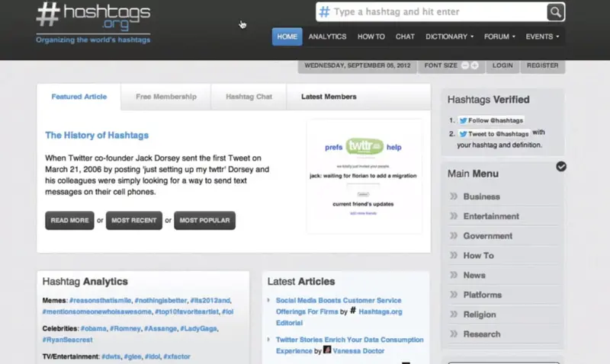Open the Hashtag Chat tab
The width and height of the screenshot is (610, 364).
[249, 97]
